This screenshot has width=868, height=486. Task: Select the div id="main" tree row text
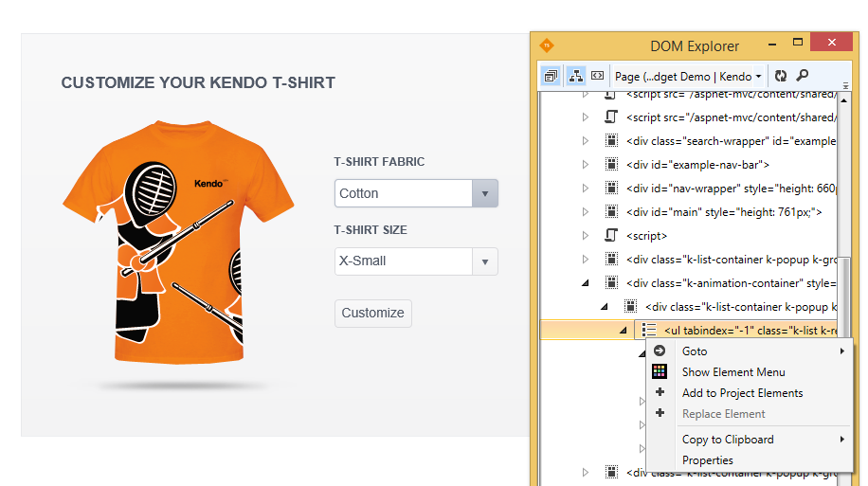pyautogui.click(x=724, y=212)
